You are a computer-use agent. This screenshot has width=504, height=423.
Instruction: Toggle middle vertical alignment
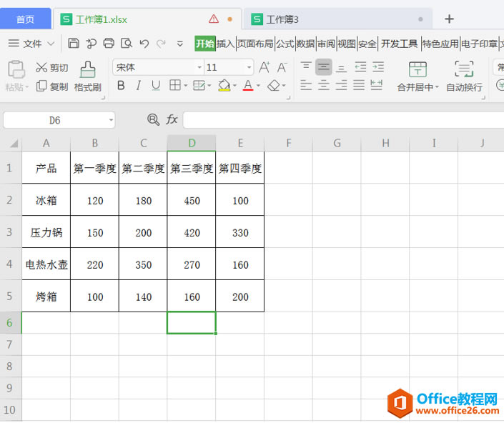pos(323,66)
